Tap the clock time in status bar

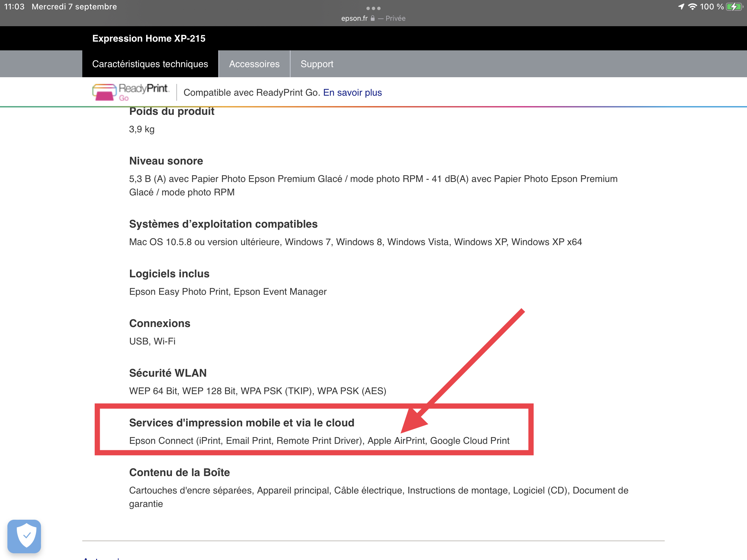14,7
